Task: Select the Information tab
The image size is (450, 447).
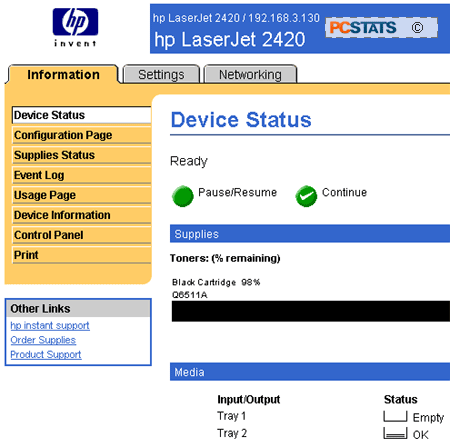Action: (63, 74)
